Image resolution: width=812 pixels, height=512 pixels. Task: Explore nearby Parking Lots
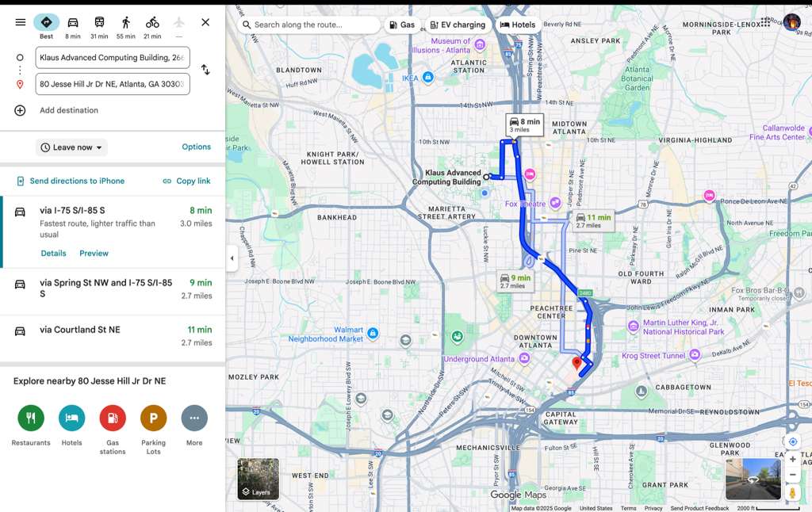click(x=153, y=418)
